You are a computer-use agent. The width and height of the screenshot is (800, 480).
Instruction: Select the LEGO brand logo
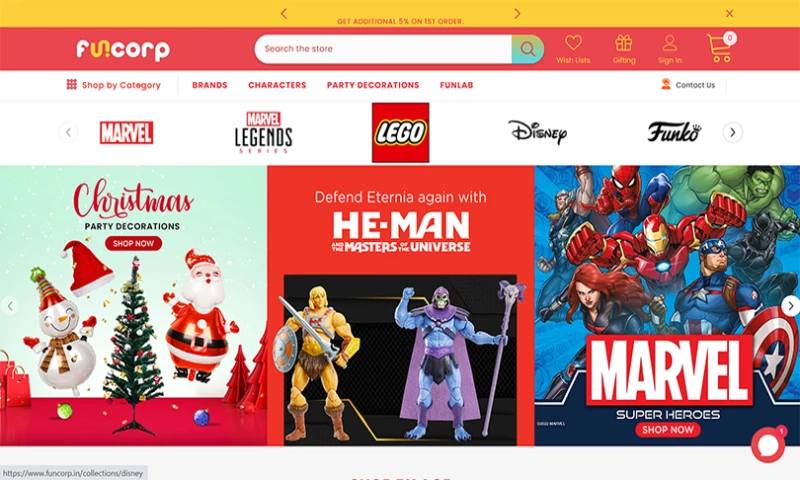coord(401,133)
